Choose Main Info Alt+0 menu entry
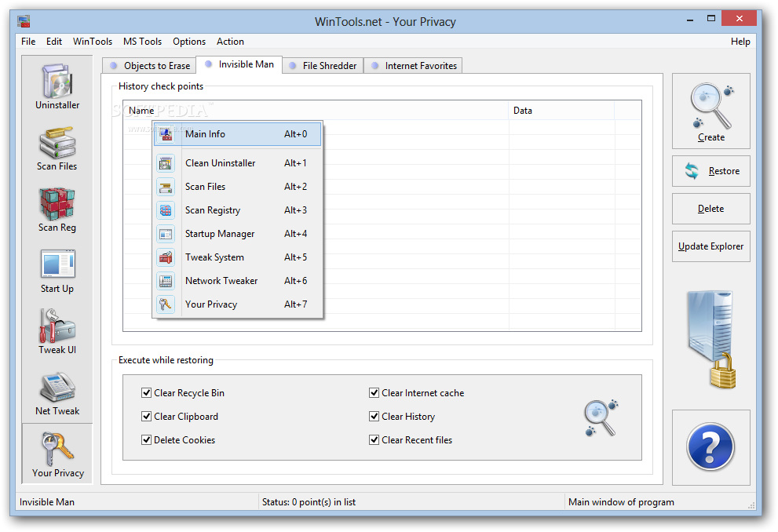Viewport: 778px width, 532px height. click(238, 134)
